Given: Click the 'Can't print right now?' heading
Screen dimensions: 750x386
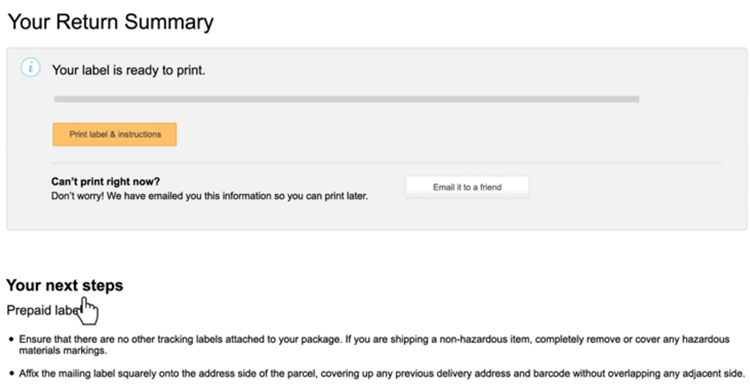Looking at the screenshot, I should pos(106,182).
